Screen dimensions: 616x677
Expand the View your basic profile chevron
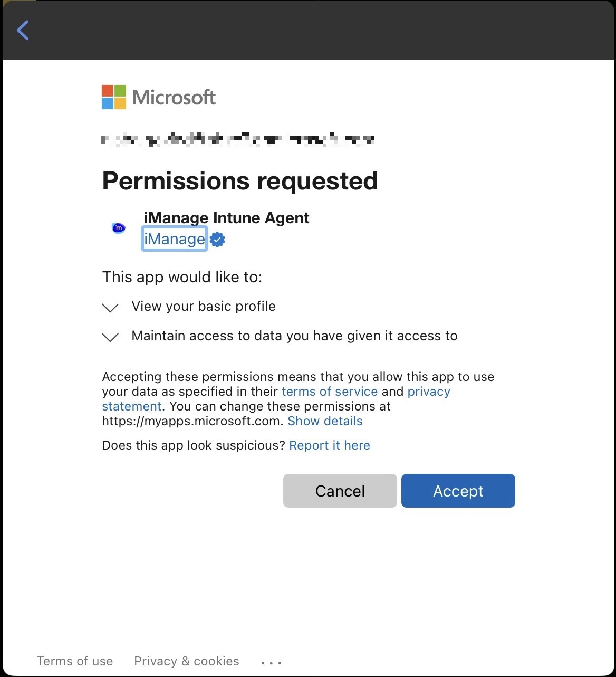[110, 308]
